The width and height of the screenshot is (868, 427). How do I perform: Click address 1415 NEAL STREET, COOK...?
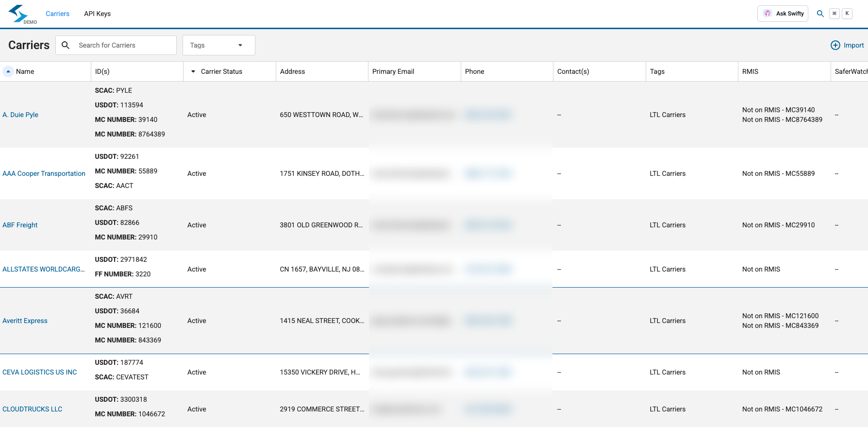[322, 321]
